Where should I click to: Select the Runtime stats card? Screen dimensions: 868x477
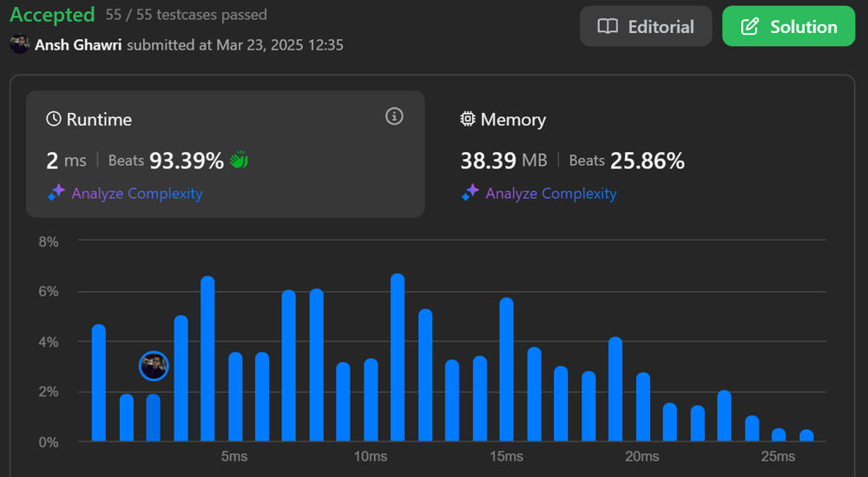coord(225,154)
